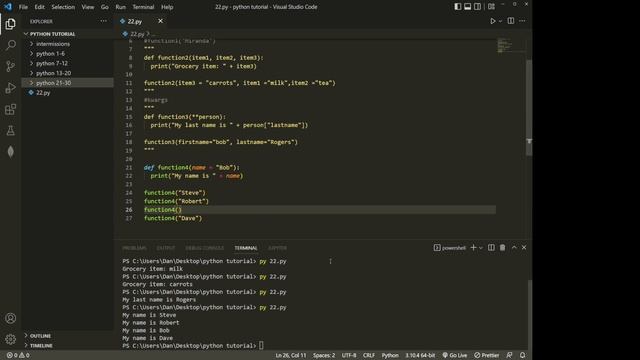
Task: Add a new terminal with plus icon
Action: [x=473, y=247]
